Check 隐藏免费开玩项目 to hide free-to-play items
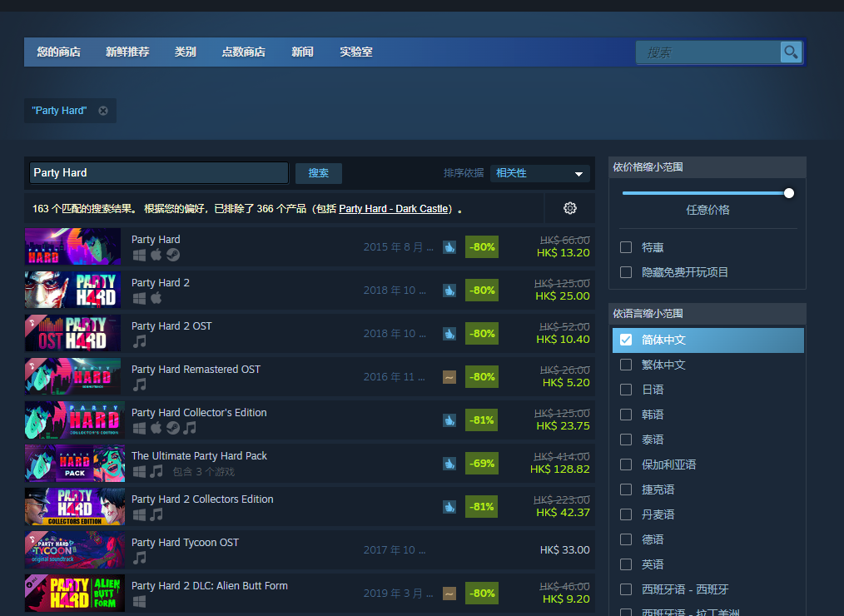 pos(626,272)
